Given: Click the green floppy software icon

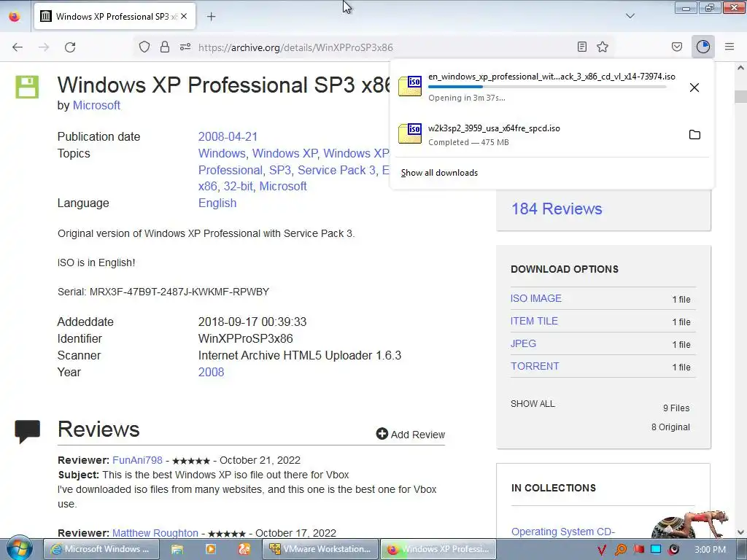Looking at the screenshot, I should [x=27, y=87].
